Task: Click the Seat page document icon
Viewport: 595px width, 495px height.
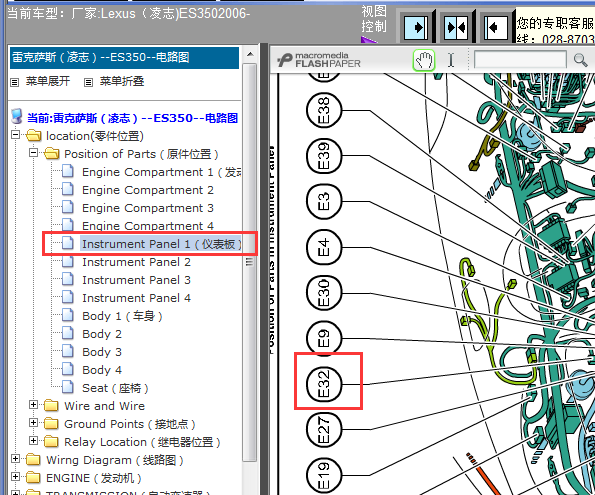Action: click(68, 387)
